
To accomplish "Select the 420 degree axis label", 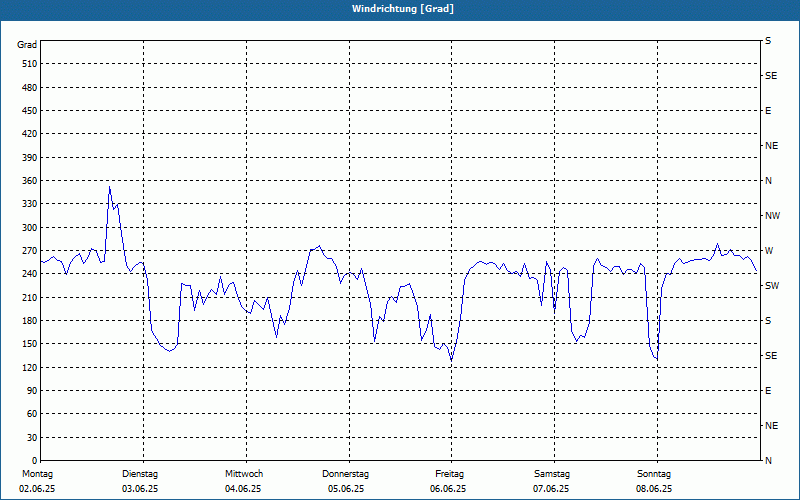I will [30, 134].
